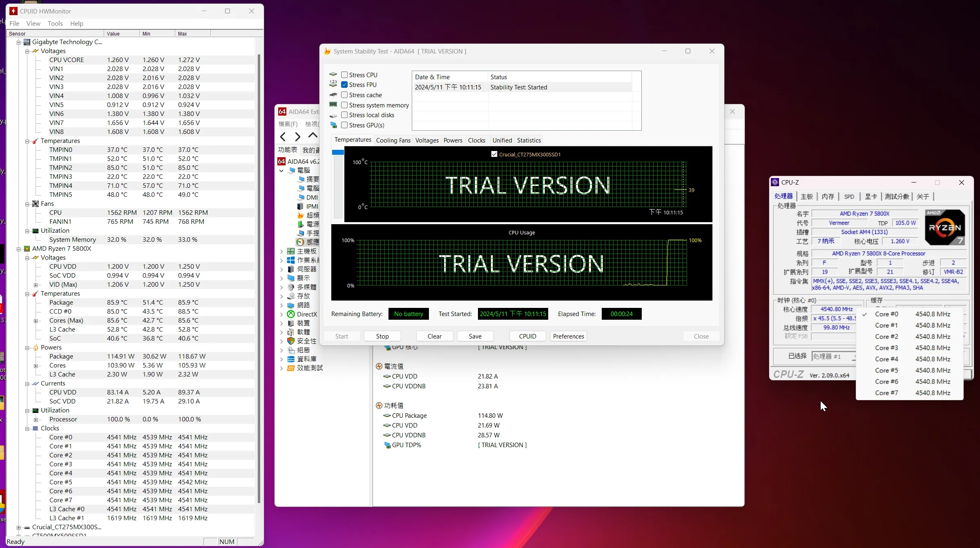
Task: Expand the Cores (Max) temperature row
Action: click(36, 321)
